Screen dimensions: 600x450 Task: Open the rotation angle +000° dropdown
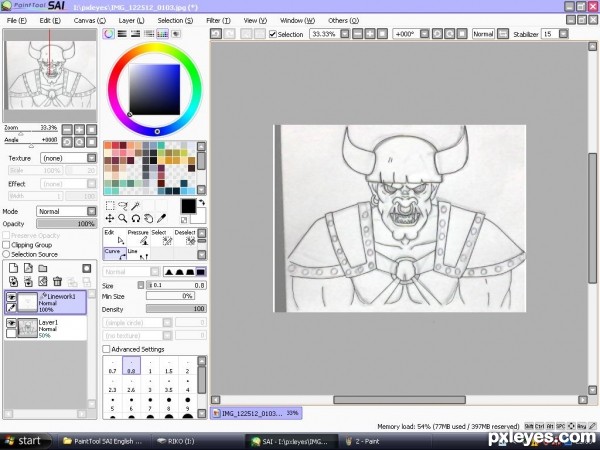coord(424,34)
